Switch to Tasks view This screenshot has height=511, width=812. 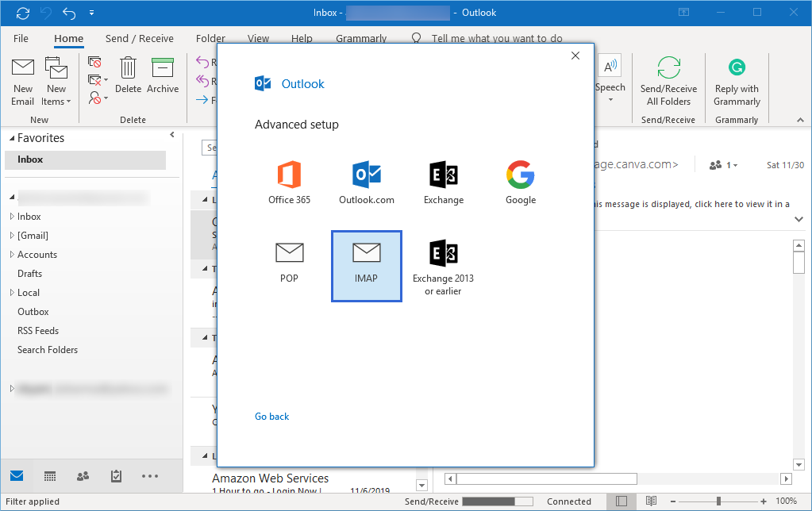point(116,476)
